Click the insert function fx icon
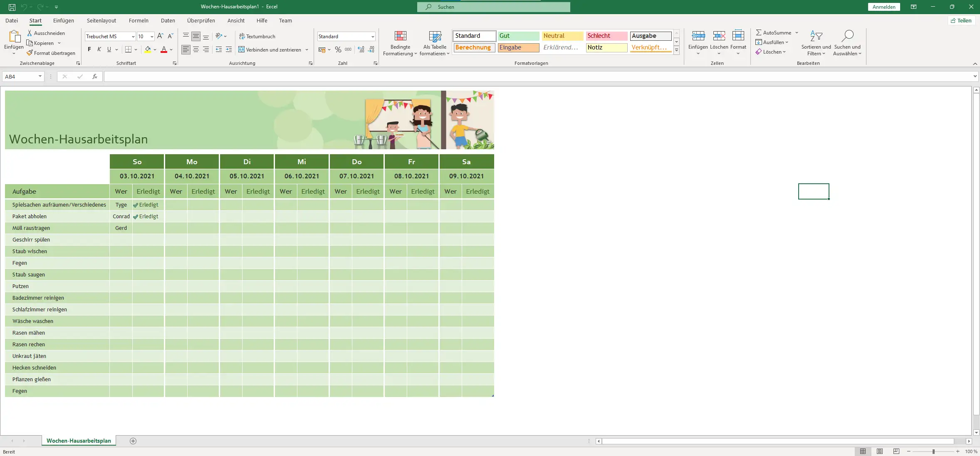Screen dimensions: 980x456 coord(95,76)
